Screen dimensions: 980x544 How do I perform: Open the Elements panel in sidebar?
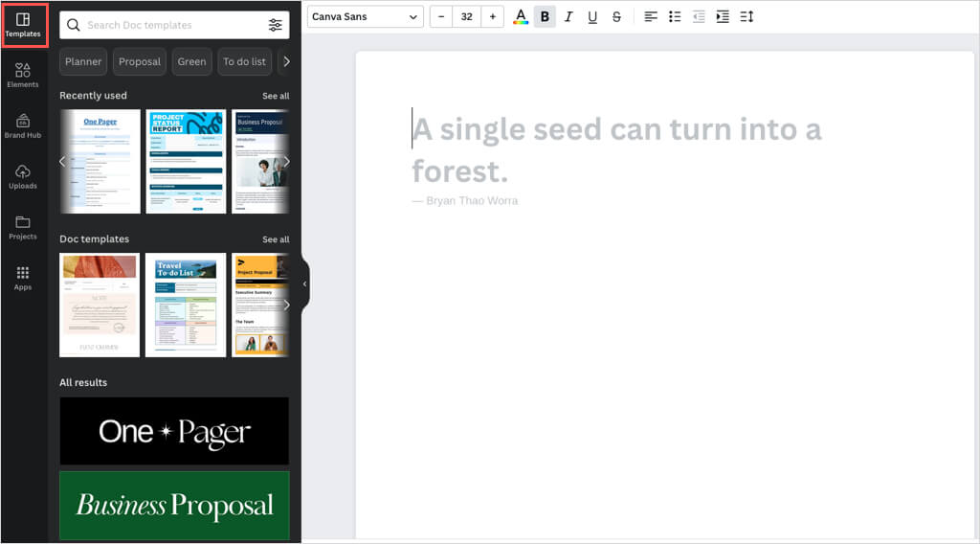(x=23, y=75)
